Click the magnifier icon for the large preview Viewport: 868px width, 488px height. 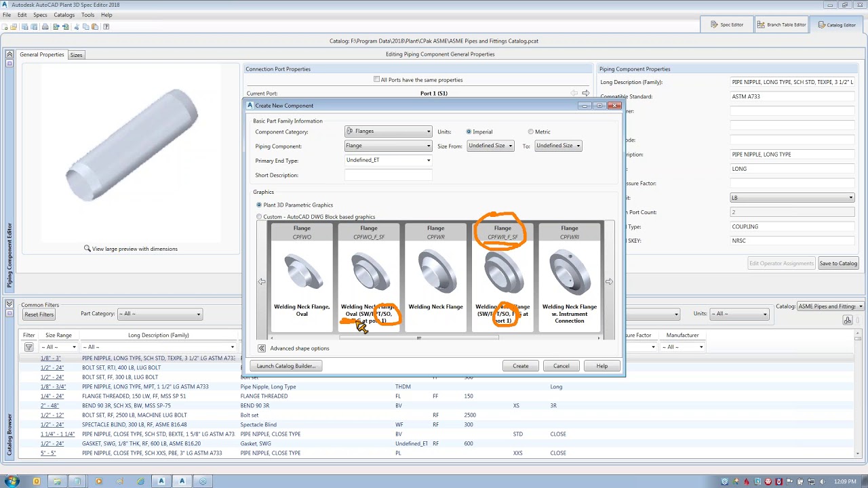pos(87,249)
